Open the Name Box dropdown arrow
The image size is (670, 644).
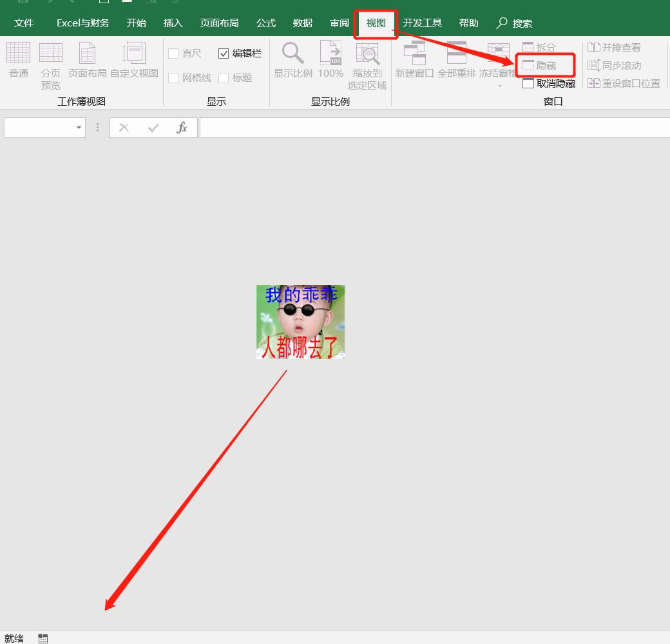79,128
